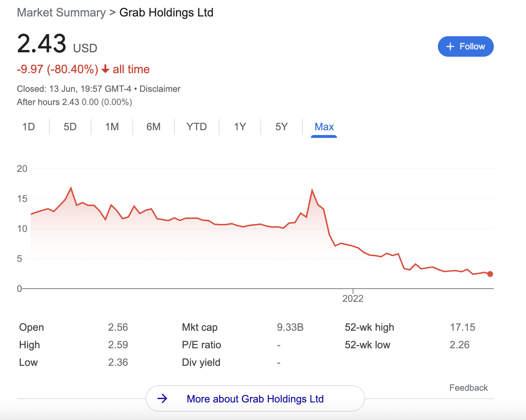Follow Grab Holdings stock
Image resolution: width=526 pixels, height=420 pixels.
click(466, 46)
